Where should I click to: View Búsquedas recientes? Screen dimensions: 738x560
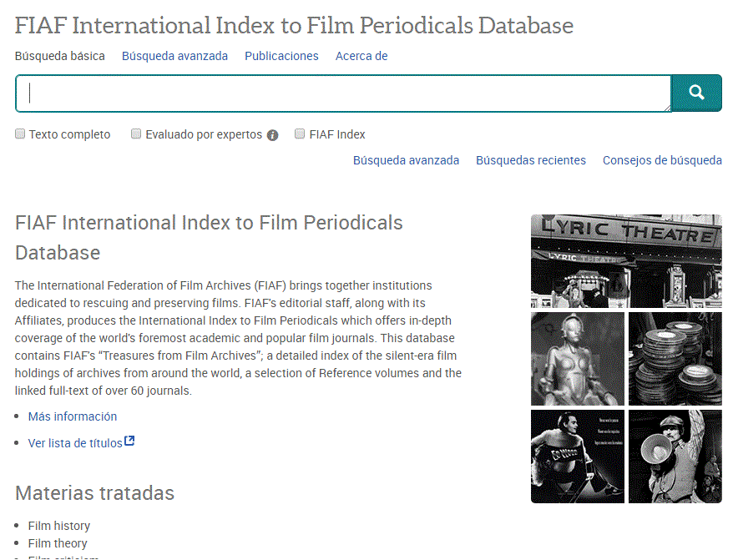531,160
